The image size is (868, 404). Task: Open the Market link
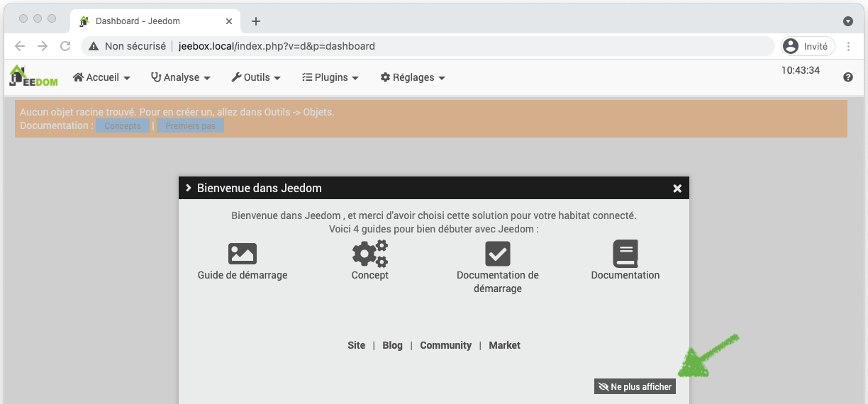coord(504,345)
